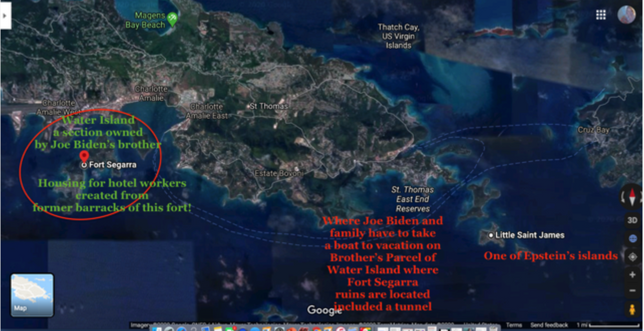The image size is (644, 331).
Task: Click the red Fort Segarra pin
Action: click(84, 157)
